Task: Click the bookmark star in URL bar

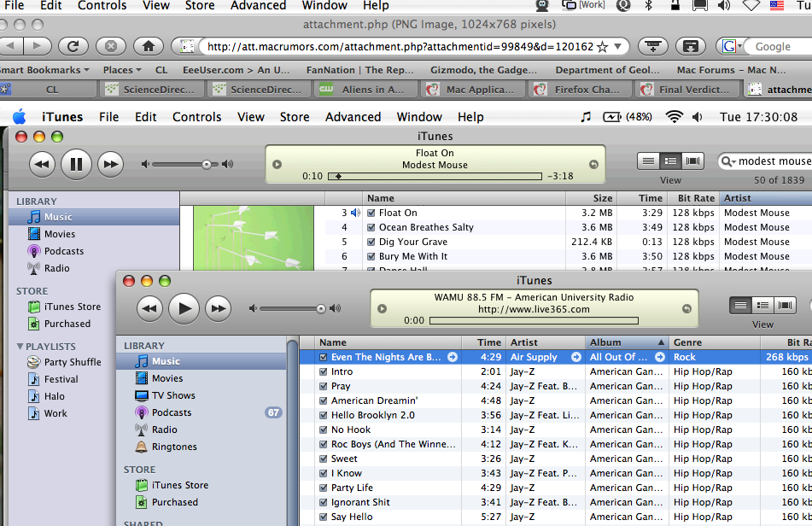Action: click(x=602, y=47)
